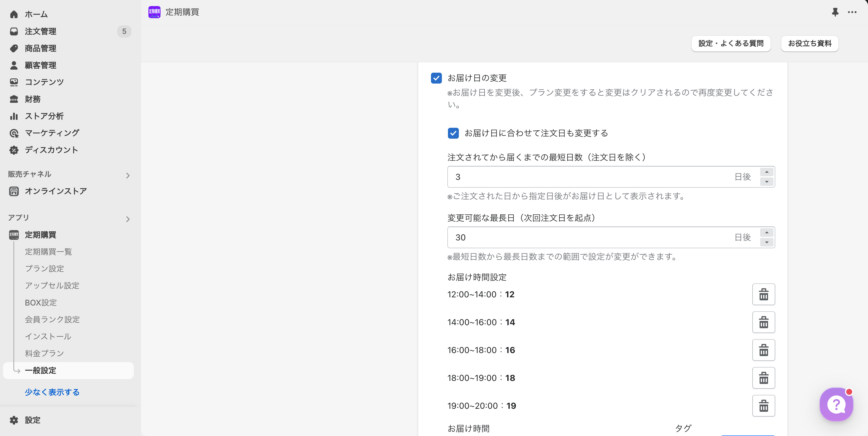Delete the 12:00~14:00 delivery time slot
The image size is (868, 436).
click(x=763, y=295)
